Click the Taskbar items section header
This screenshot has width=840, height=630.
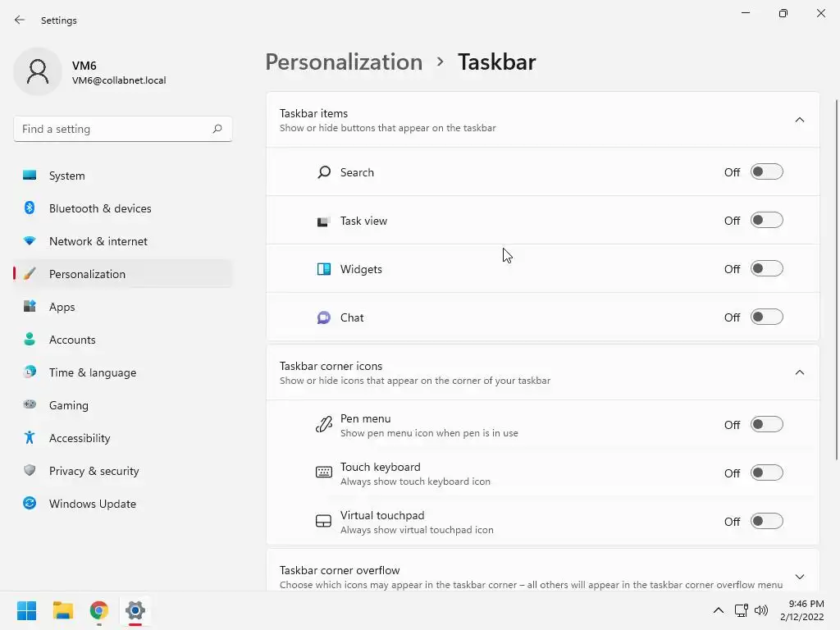tap(543, 120)
